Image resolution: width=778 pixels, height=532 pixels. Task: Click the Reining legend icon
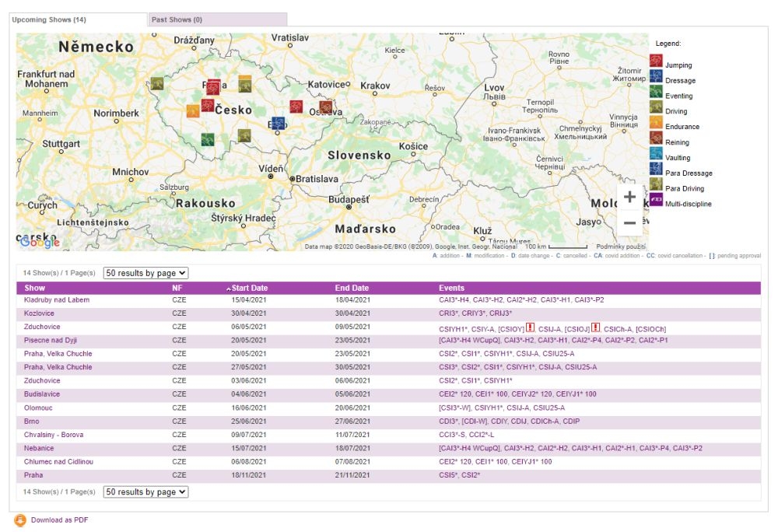click(656, 138)
